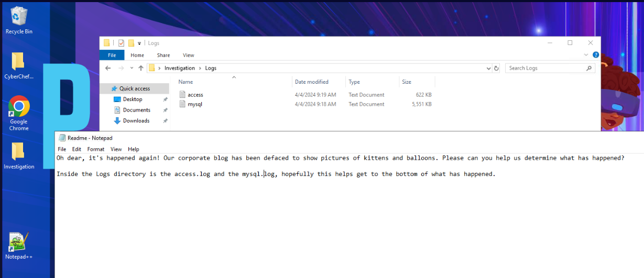
Task: Select Quick access in navigation pane
Action: coord(135,88)
